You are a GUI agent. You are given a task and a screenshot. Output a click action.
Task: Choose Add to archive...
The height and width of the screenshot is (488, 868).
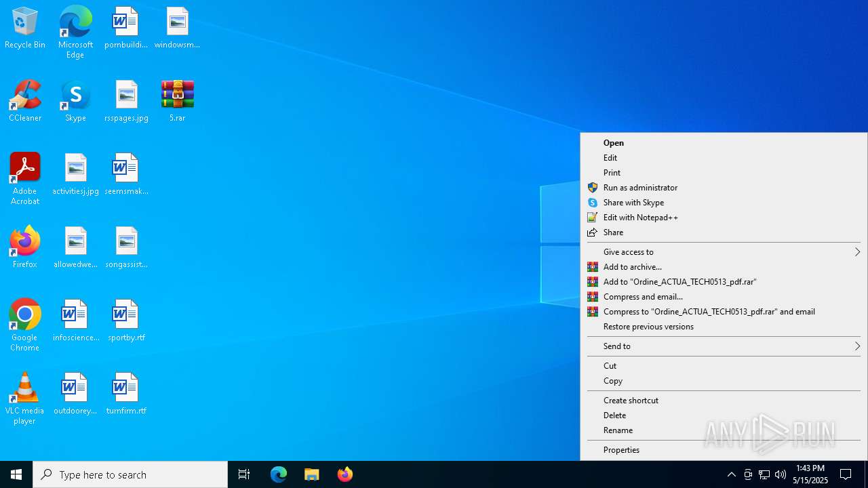724,267
